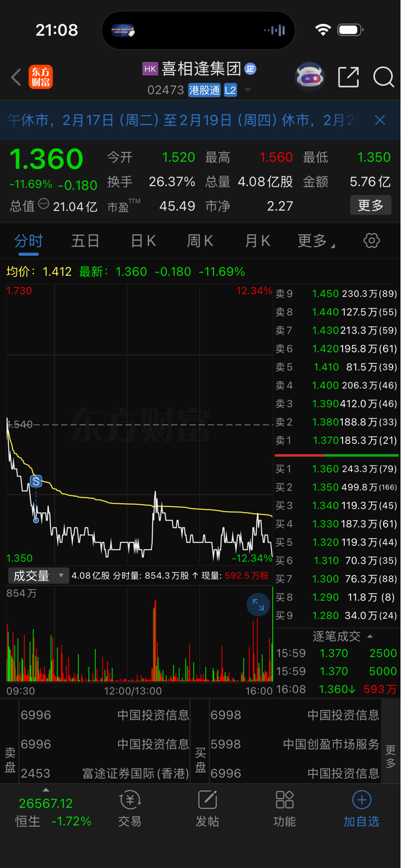
Task: Select buy level 买7 at 1.300
Action: point(336,579)
